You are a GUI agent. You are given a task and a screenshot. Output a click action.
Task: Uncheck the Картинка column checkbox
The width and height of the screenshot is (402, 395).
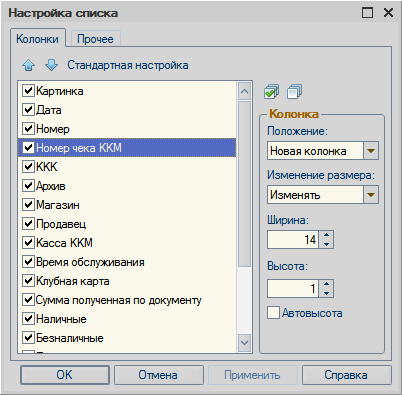(x=28, y=91)
